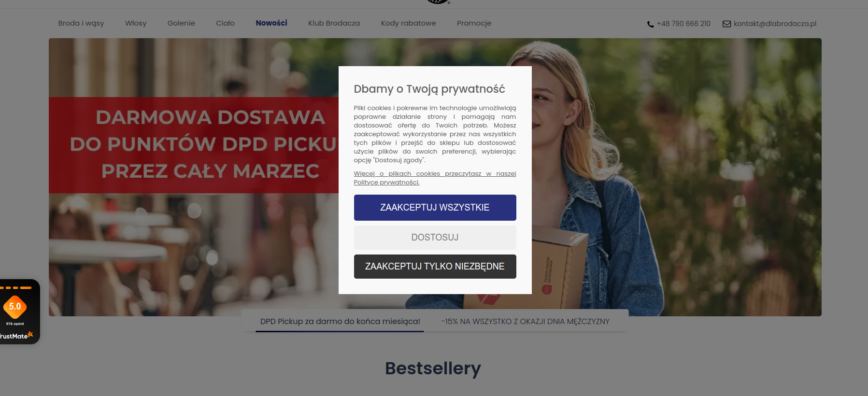This screenshot has height=396, width=868.
Task: Select the Nowości menu item
Action: [271, 23]
